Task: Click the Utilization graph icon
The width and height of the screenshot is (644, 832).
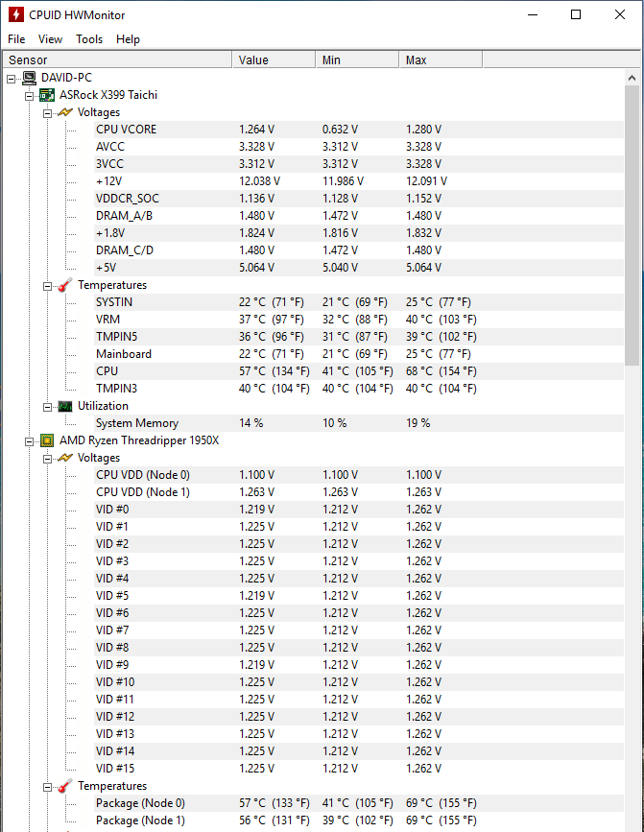Action: [x=65, y=407]
